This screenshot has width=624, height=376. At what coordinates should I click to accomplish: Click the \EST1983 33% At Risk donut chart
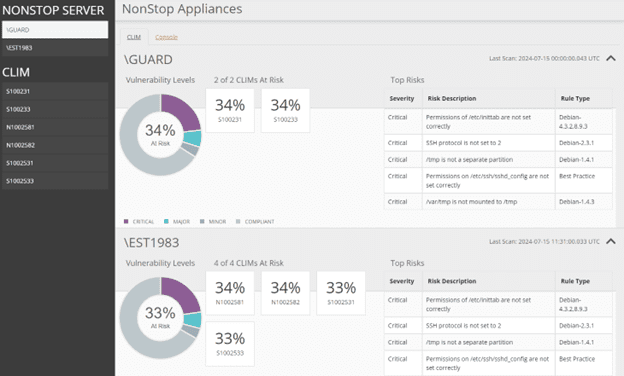click(160, 318)
